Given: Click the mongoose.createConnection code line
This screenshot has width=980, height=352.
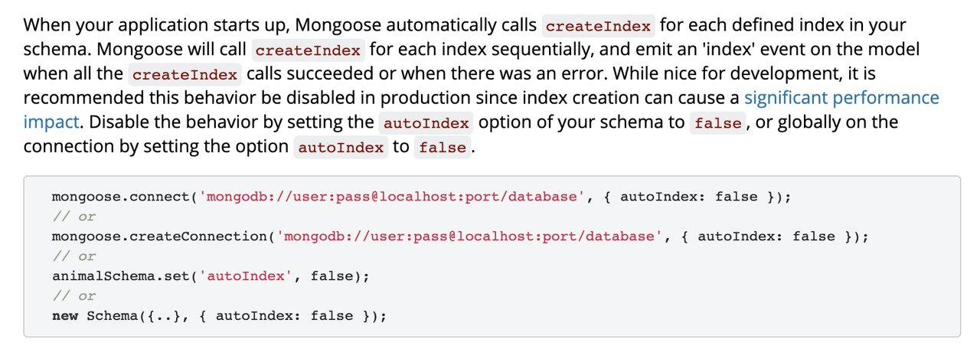Looking at the screenshot, I should click(x=460, y=236).
